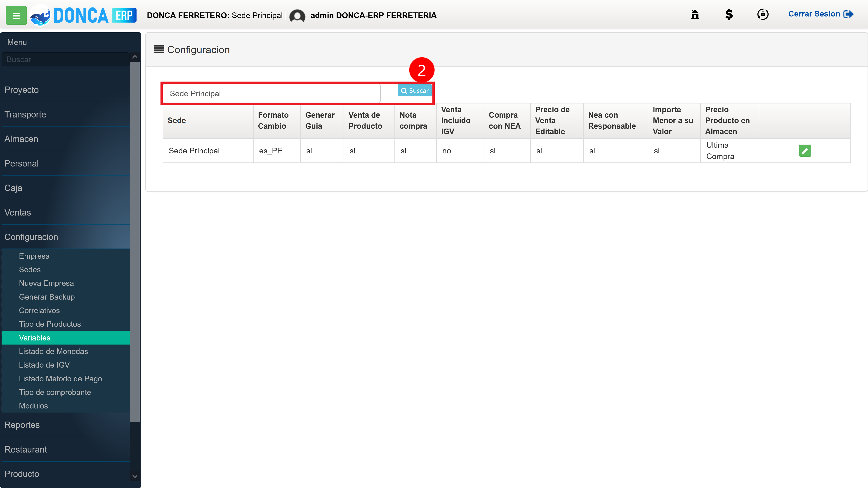Open Tipo de comprobante item
Viewport: 868px width, 488px height.
(x=66, y=392)
